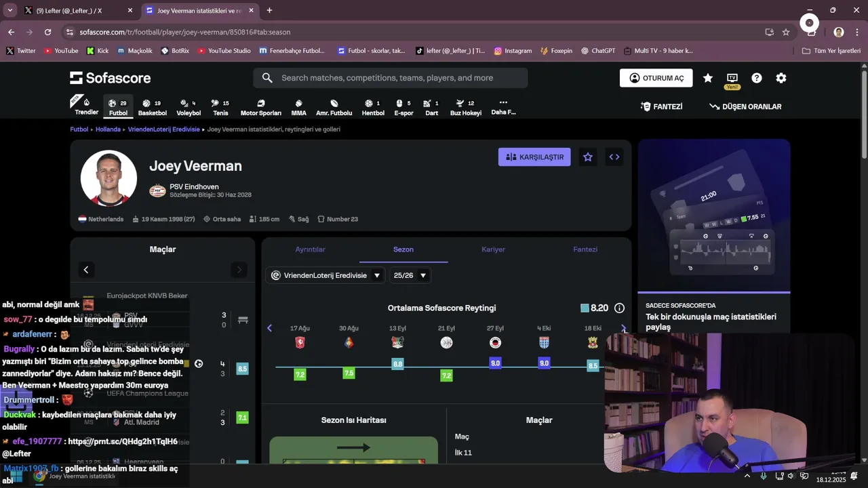Select the Basketbol sport category
Viewport: 868px width, 488px height.
[152, 107]
